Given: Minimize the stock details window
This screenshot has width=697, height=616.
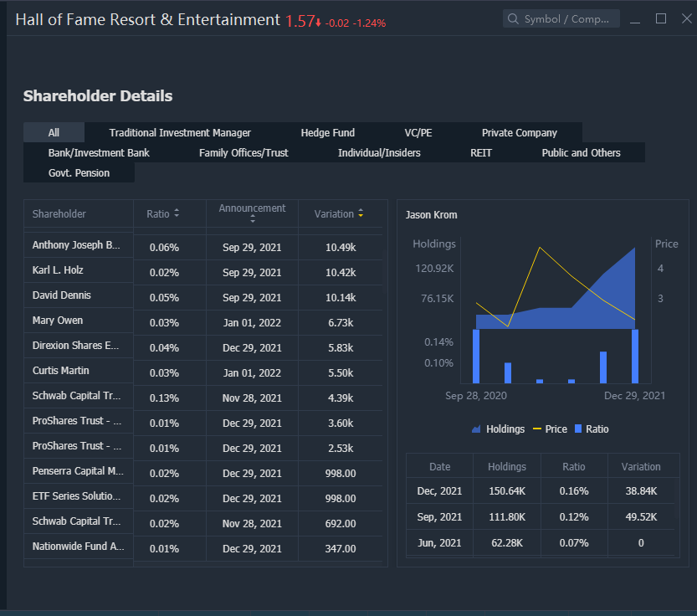Looking at the screenshot, I should (636, 19).
